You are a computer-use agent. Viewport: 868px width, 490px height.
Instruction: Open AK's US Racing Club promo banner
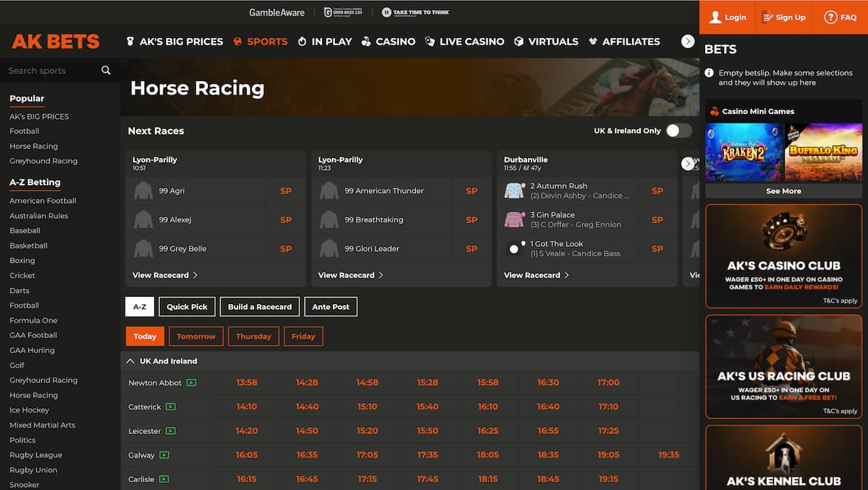tap(783, 367)
